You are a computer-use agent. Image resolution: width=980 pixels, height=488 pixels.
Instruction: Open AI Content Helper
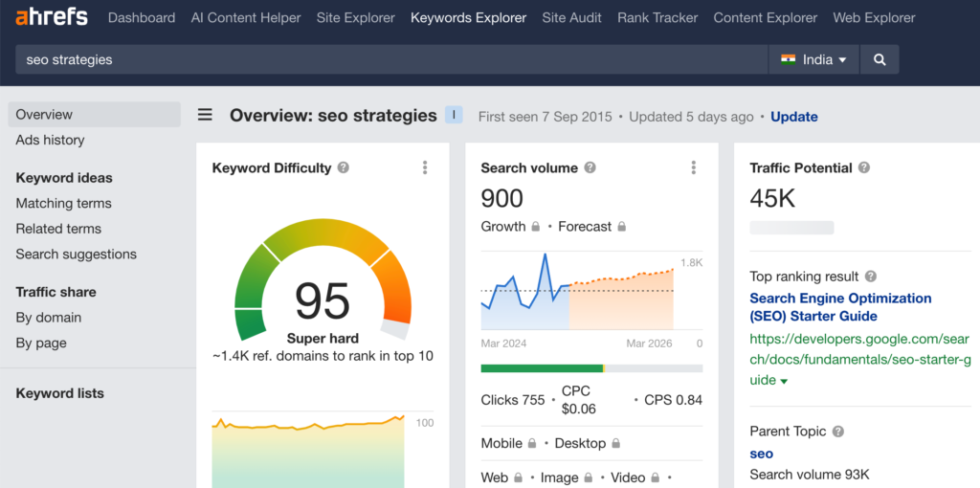click(x=246, y=17)
